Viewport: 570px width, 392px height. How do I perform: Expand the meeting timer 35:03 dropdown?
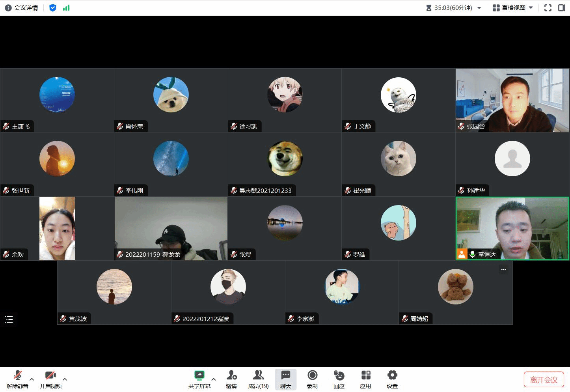[x=479, y=8]
